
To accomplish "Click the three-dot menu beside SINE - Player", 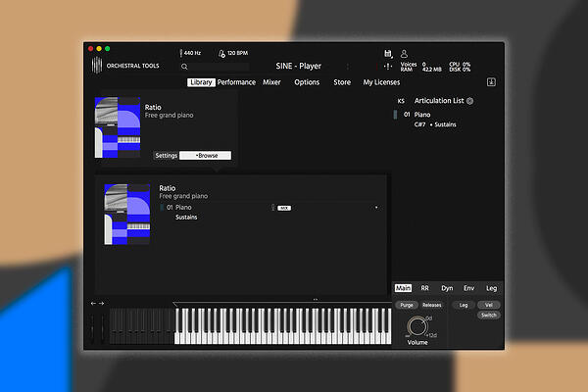I will click(x=348, y=67).
